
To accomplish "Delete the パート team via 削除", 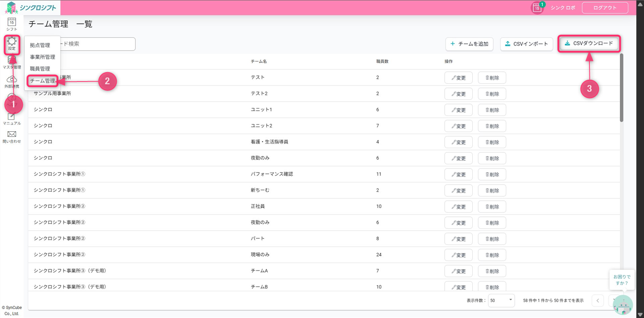I will point(492,239).
